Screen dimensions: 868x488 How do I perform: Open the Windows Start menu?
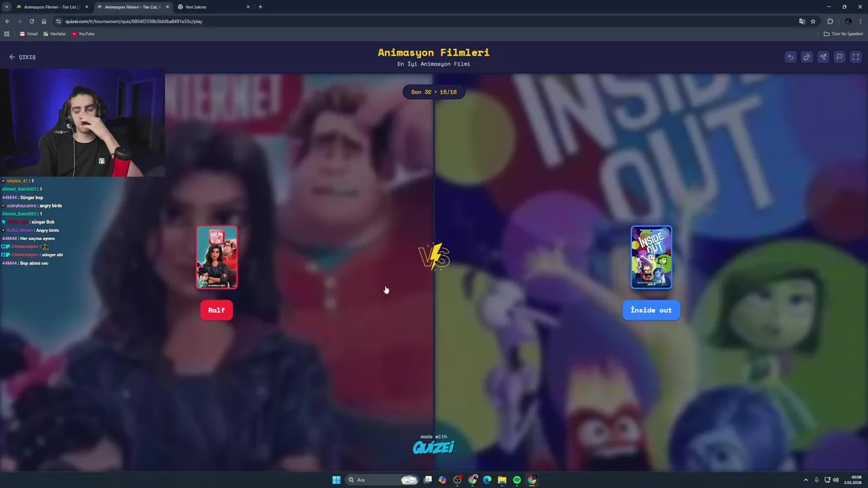tap(336, 480)
